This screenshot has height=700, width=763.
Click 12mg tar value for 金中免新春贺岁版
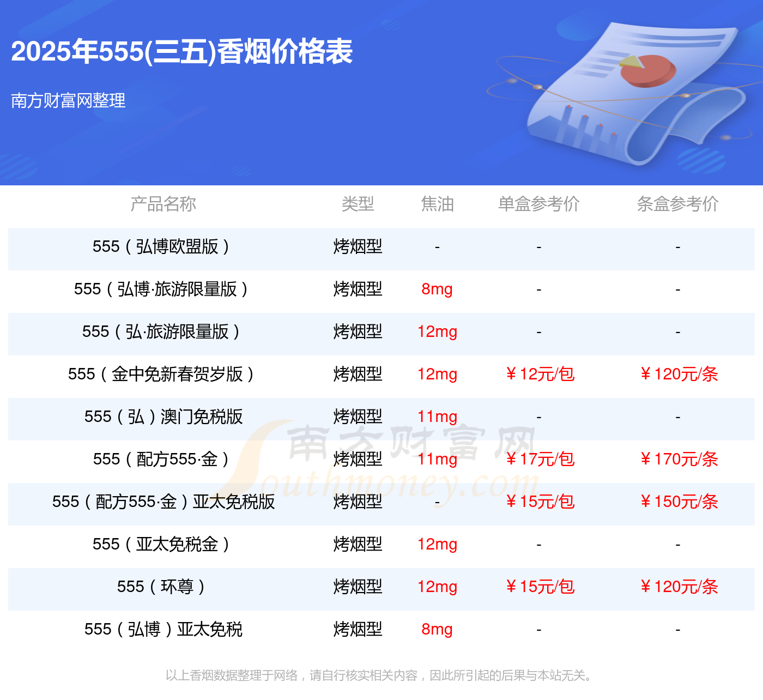[x=437, y=374]
